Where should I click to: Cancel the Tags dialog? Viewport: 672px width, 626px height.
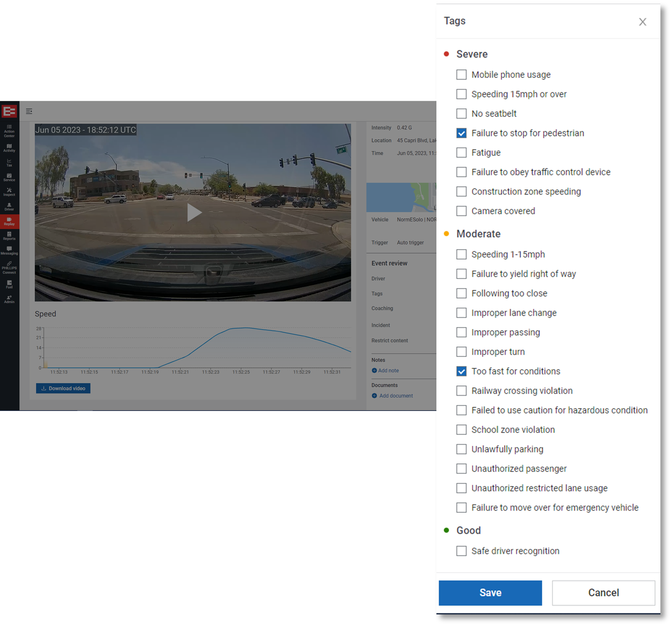(603, 592)
